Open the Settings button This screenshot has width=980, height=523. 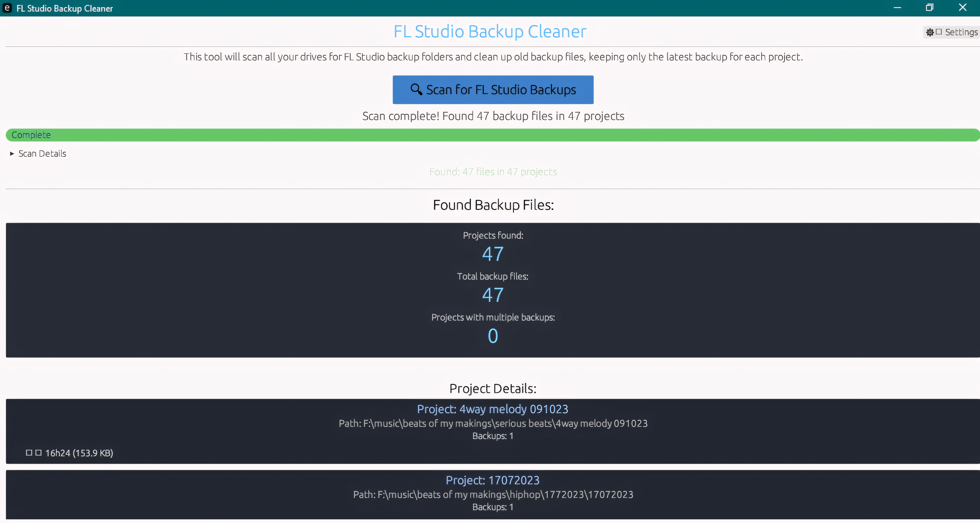click(x=951, y=32)
